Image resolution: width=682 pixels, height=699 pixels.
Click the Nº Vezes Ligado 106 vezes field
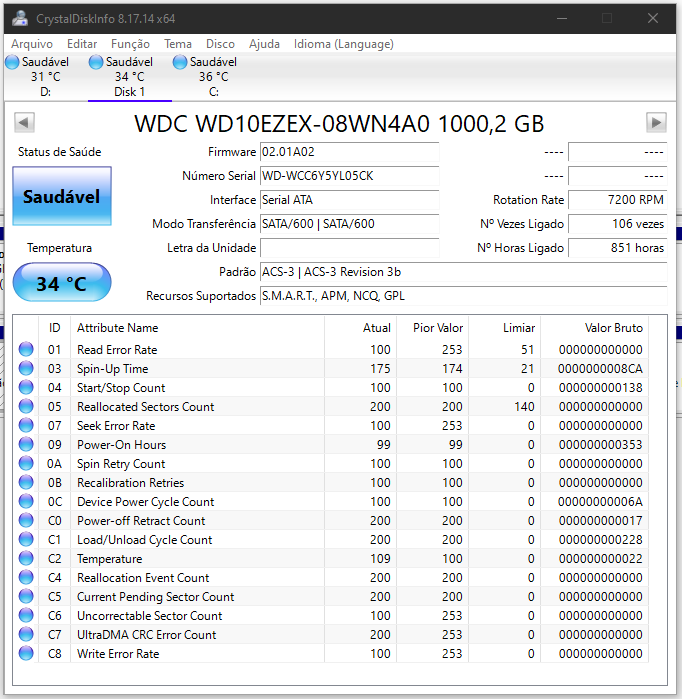click(x=618, y=224)
